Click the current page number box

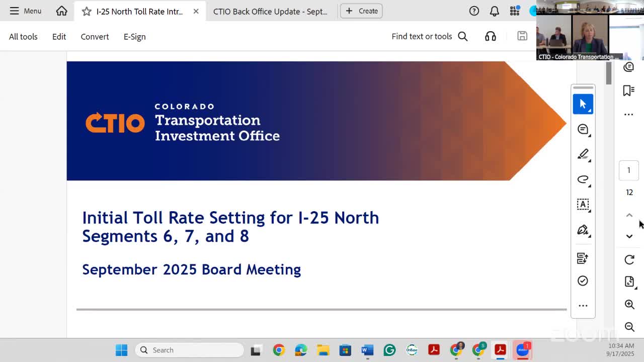coord(629,170)
